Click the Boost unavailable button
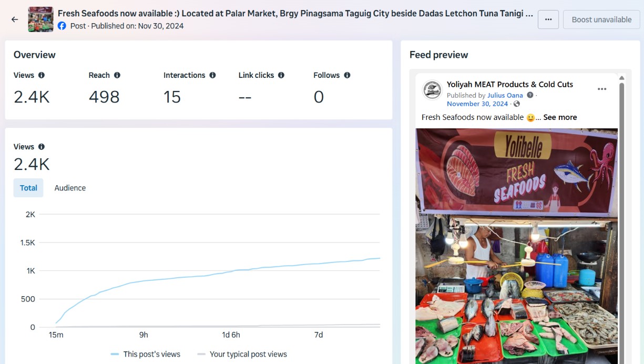The height and width of the screenshot is (364, 644). (x=601, y=19)
